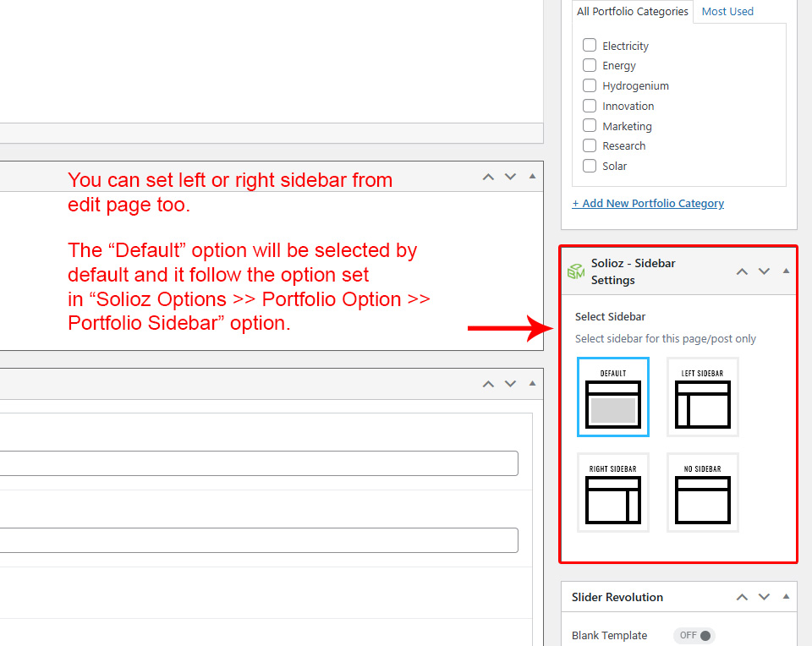Select the No Sidebar layout icon

702,492
